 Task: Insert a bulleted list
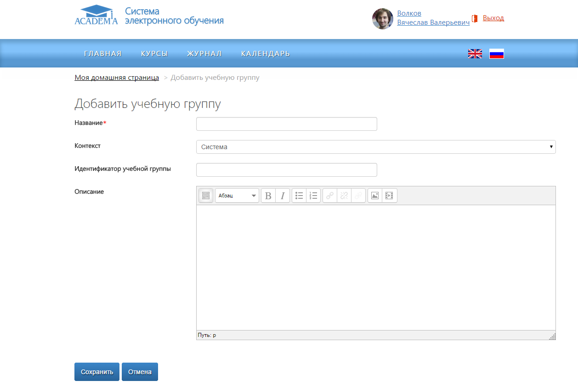299,196
